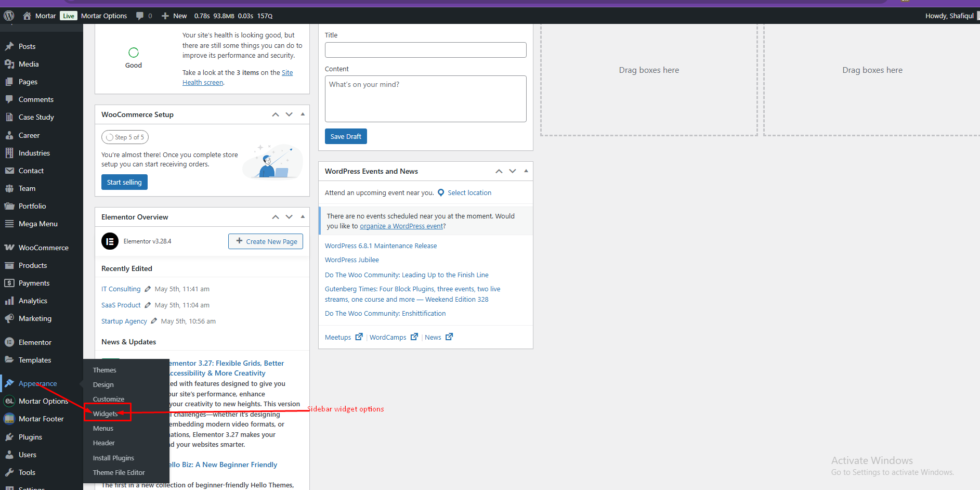
Task: Open Design in Appearance submenu
Action: point(103,385)
